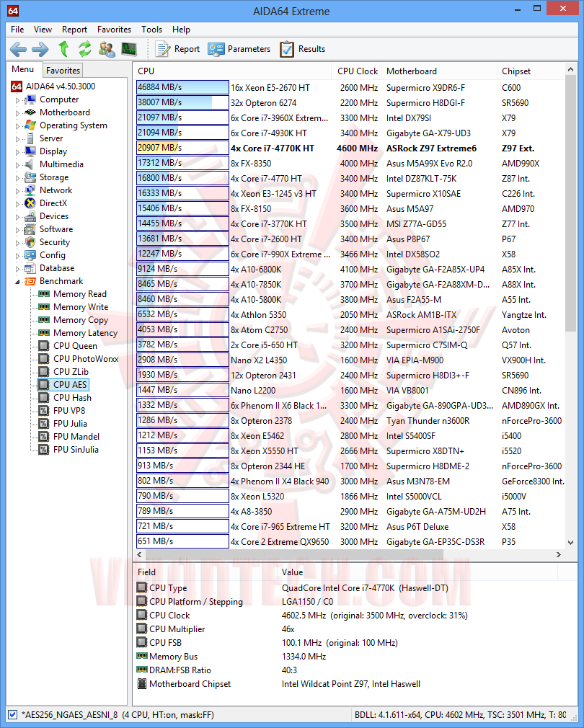
Task: Open the Memory Latency benchmark
Action: pos(85,333)
